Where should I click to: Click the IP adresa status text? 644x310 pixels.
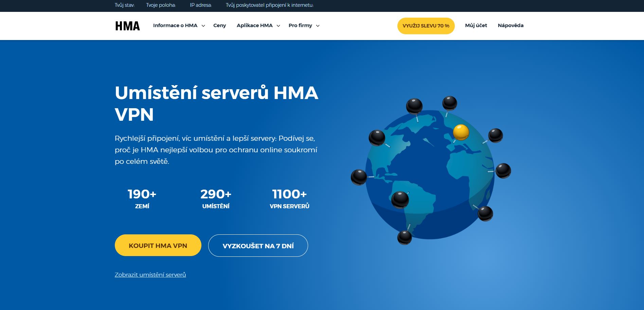pos(201,5)
